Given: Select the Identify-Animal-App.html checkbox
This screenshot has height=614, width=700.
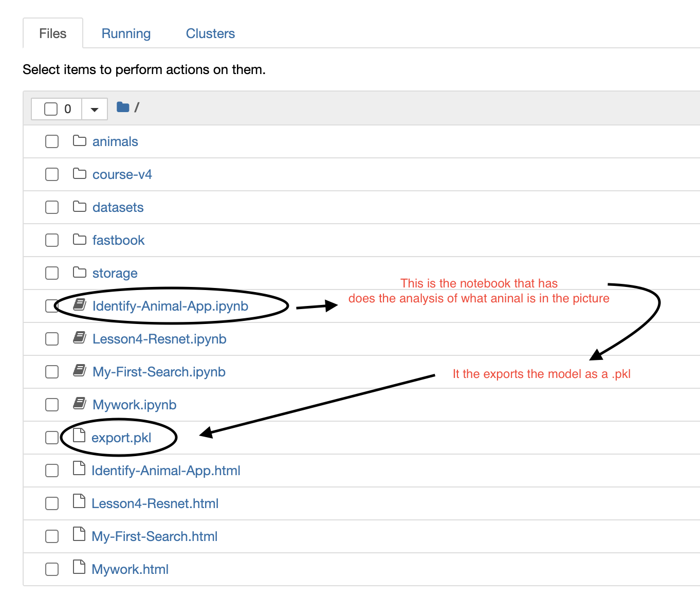Looking at the screenshot, I should click(52, 471).
